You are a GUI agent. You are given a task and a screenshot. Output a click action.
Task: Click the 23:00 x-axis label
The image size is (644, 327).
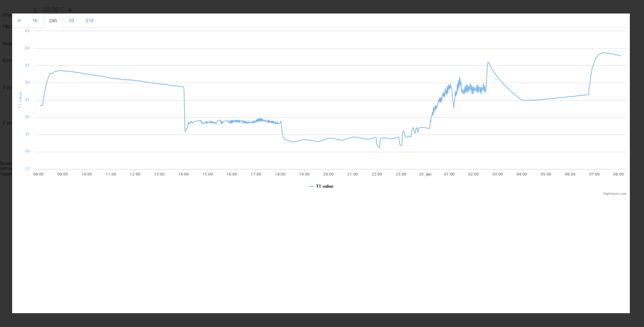click(x=401, y=174)
